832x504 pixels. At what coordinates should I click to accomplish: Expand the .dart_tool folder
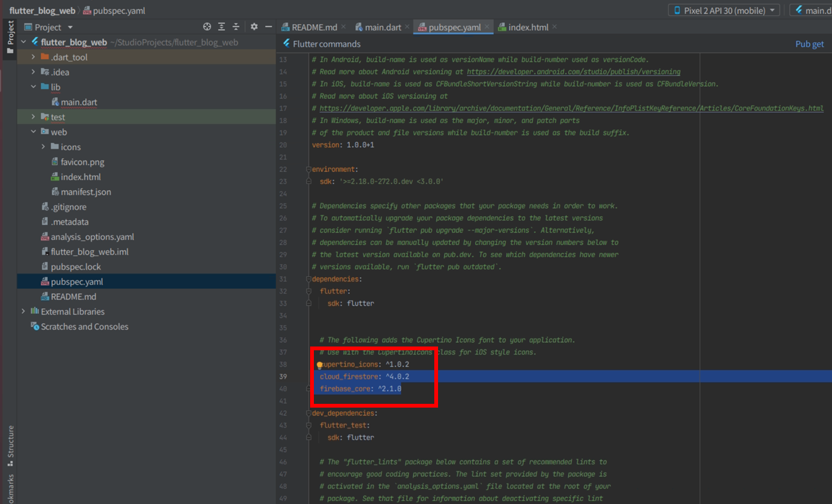click(x=34, y=57)
